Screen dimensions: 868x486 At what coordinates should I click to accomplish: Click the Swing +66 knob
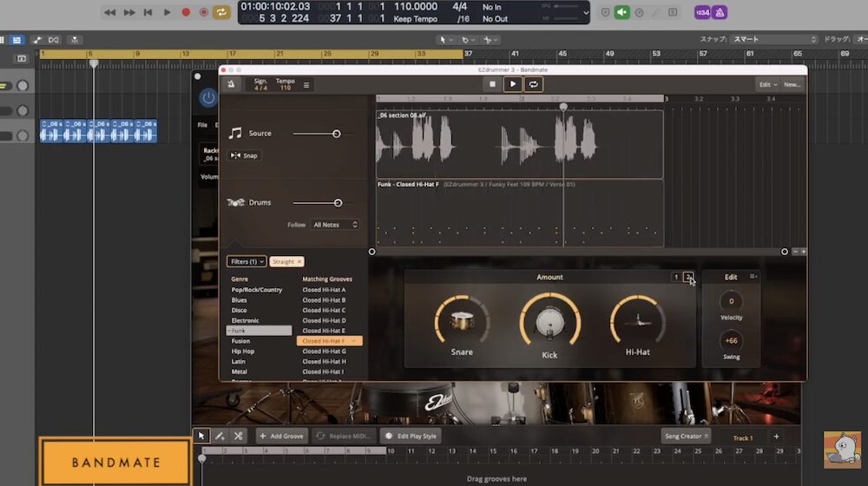coord(731,341)
